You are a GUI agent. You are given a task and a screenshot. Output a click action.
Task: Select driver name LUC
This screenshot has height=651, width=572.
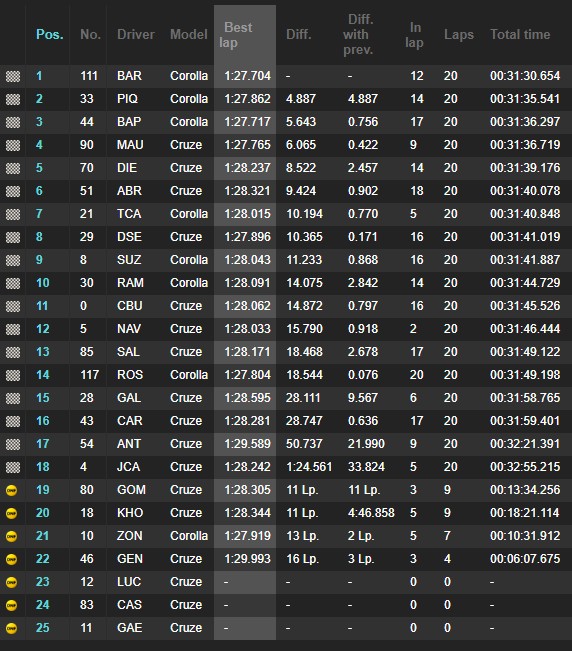[129, 582]
